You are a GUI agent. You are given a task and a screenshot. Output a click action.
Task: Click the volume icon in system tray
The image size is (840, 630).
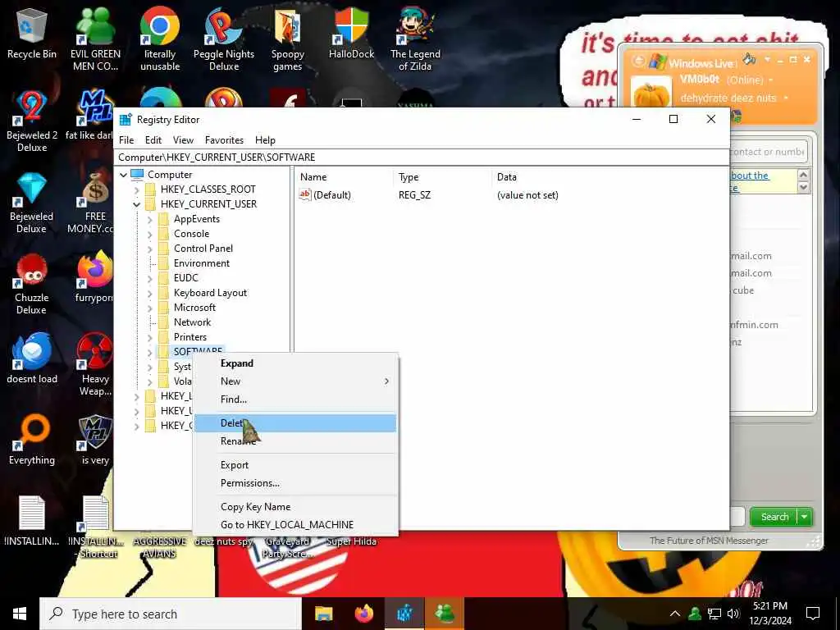coord(733,614)
